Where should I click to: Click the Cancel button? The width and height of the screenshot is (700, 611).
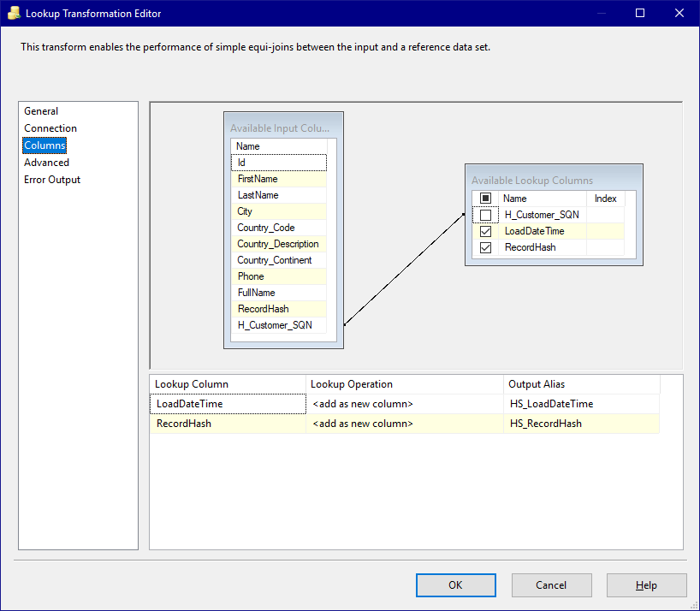[551, 585]
